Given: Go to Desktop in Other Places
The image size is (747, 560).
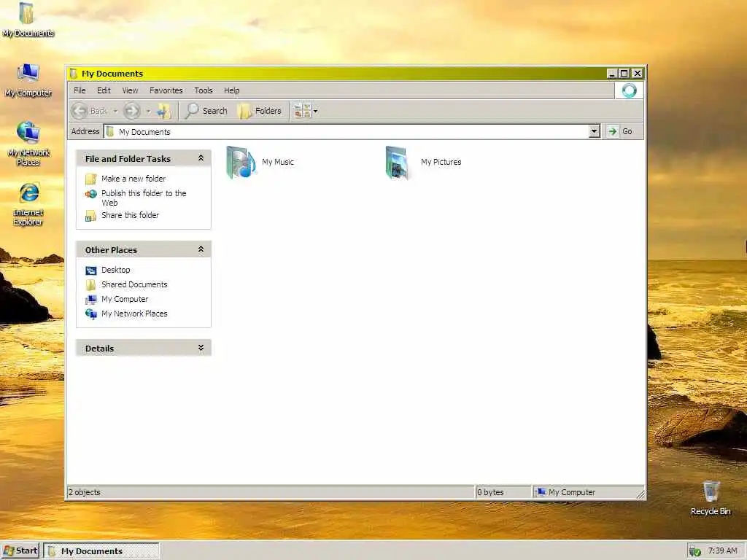Looking at the screenshot, I should [x=116, y=270].
